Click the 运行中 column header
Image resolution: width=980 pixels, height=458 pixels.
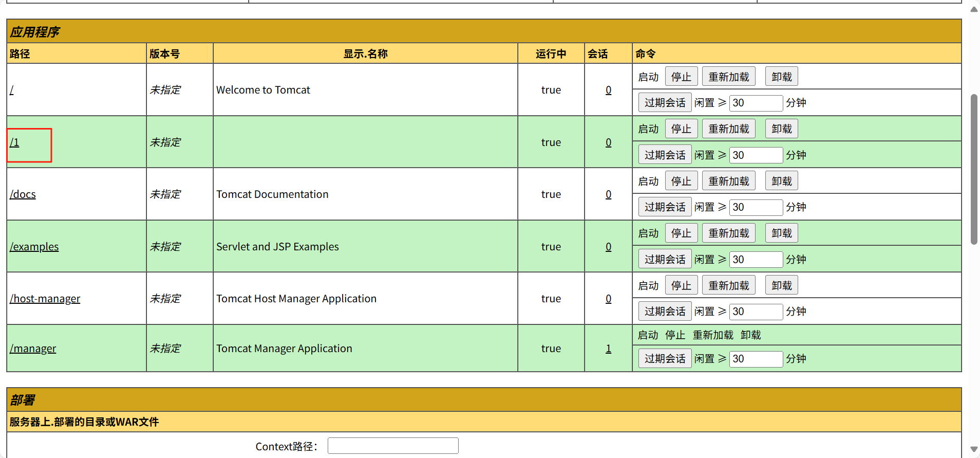point(551,53)
